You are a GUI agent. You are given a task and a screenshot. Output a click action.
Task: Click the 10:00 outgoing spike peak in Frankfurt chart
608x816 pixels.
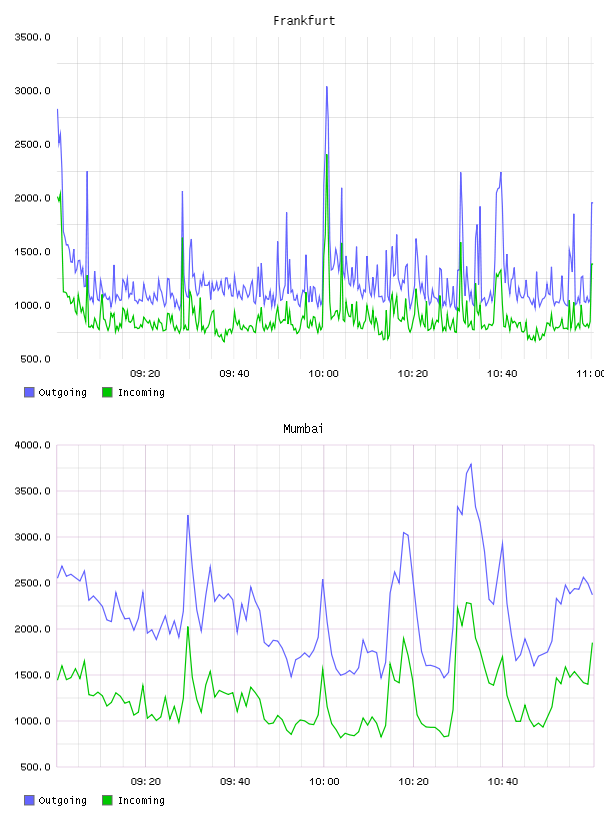pos(326,87)
